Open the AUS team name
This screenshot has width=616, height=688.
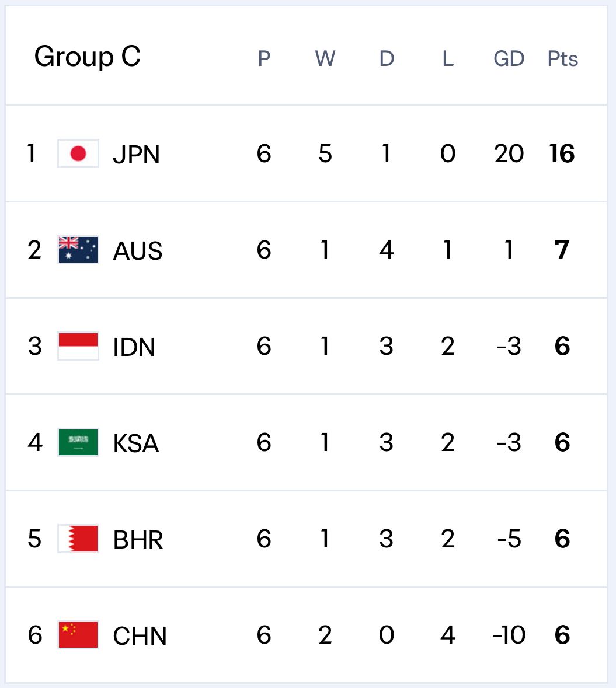click(x=138, y=251)
